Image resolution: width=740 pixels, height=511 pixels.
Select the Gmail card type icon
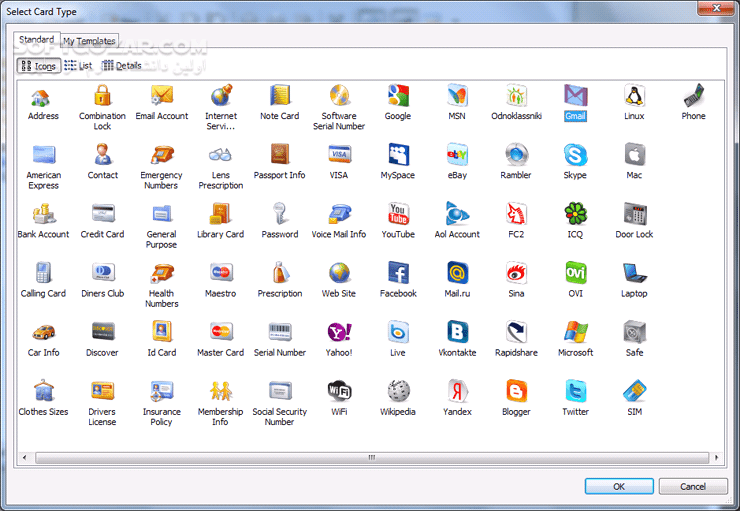coord(575,96)
